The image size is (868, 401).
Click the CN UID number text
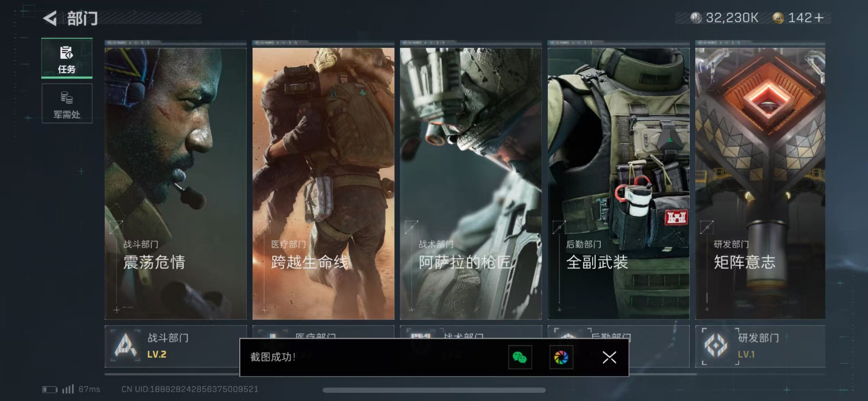coord(190,389)
